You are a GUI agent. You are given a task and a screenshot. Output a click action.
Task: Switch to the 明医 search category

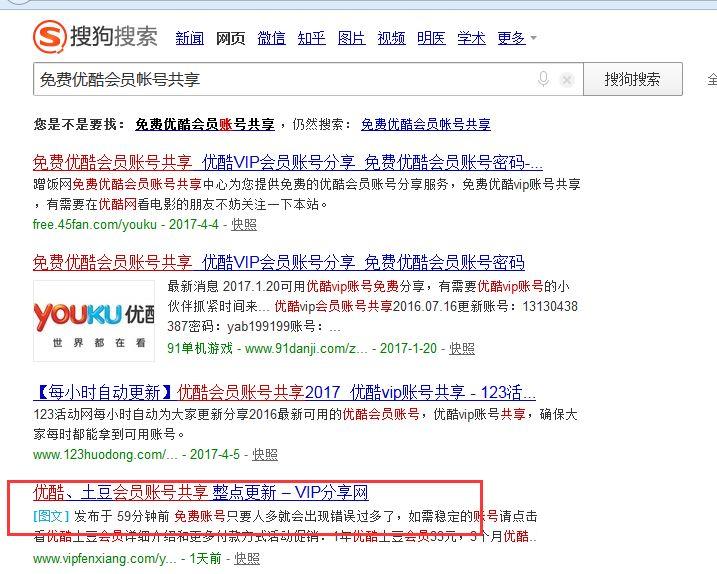(432, 38)
